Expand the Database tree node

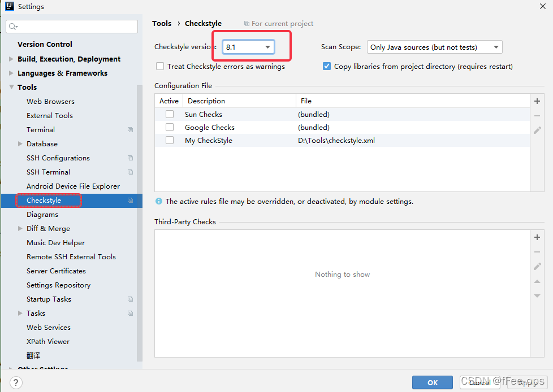(20, 143)
